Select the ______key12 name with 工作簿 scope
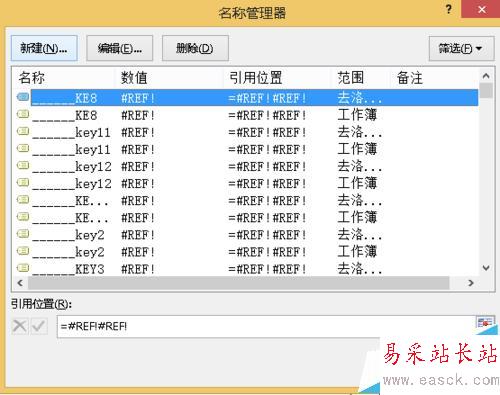This screenshot has width=500, height=395. click(72, 184)
